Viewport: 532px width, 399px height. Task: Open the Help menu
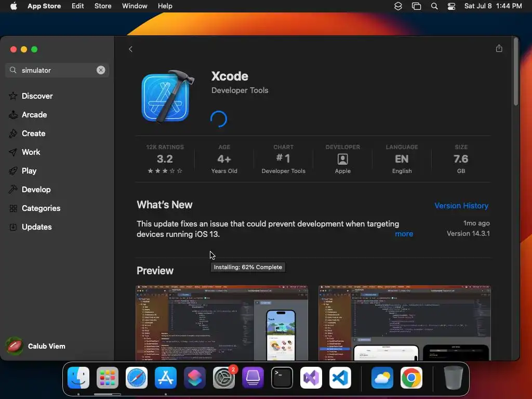coord(165,6)
